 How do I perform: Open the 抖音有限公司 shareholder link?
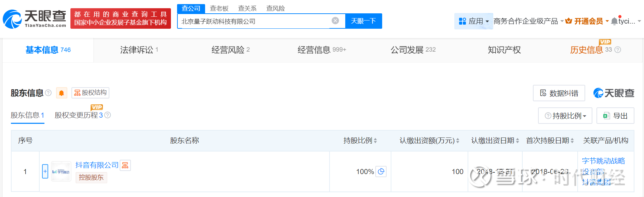(x=97, y=165)
